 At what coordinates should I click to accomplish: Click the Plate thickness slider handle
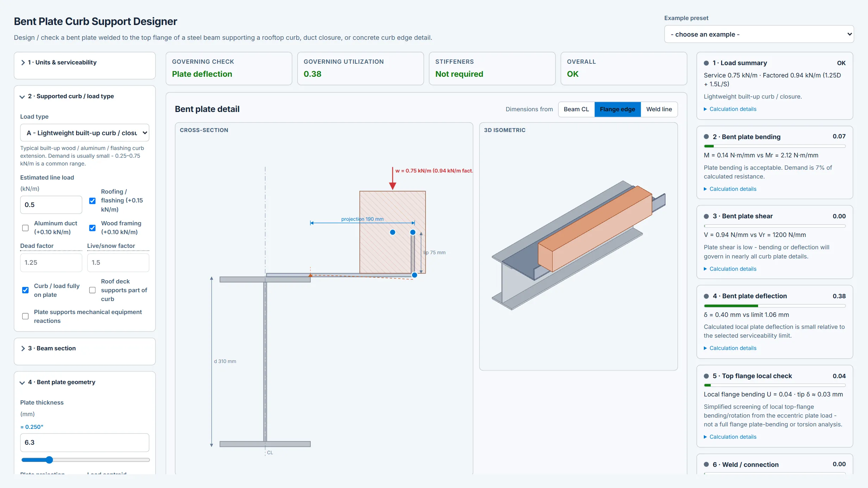(49, 460)
